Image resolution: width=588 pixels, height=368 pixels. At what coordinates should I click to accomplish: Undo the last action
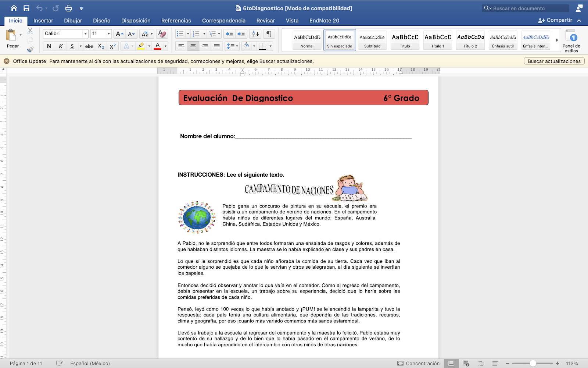[39, 8]
